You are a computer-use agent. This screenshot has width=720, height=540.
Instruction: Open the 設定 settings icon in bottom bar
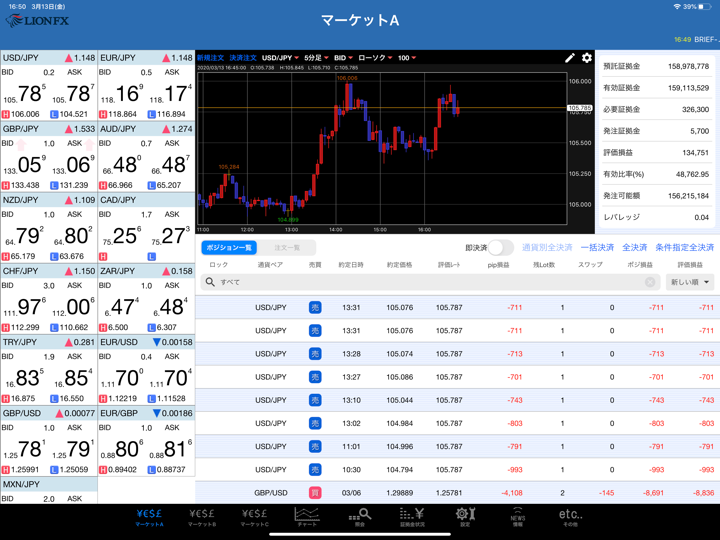click(464, 516)
